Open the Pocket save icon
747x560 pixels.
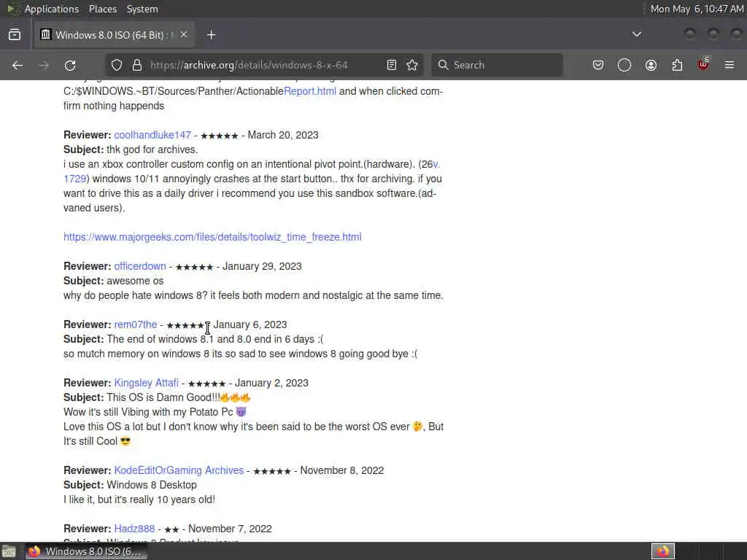[598, 65]
